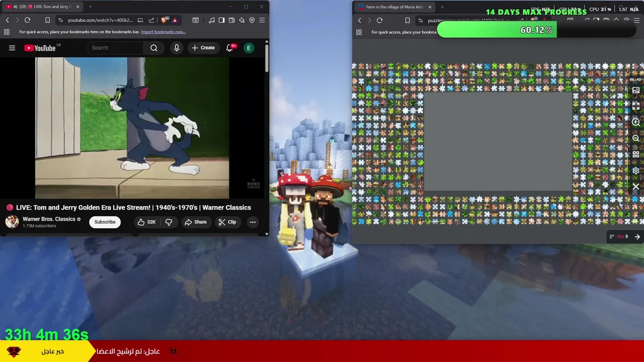644x362 pixels.
Task: Dislike the Tom and Jerry stream
Action: pyautogui.click(x=169, y=222)
